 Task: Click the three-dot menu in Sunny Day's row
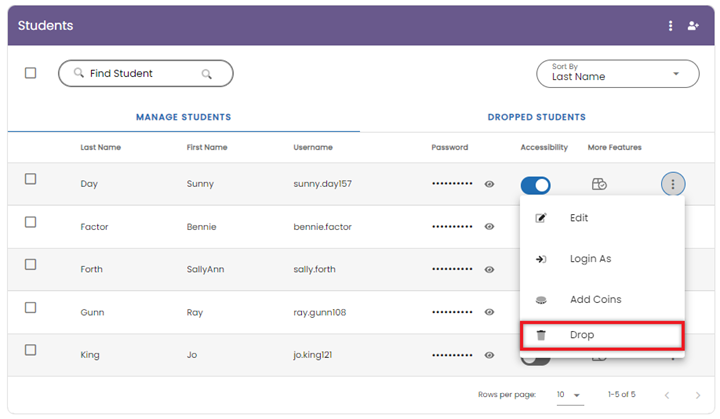pyautogui.click(x=673, y=184)
